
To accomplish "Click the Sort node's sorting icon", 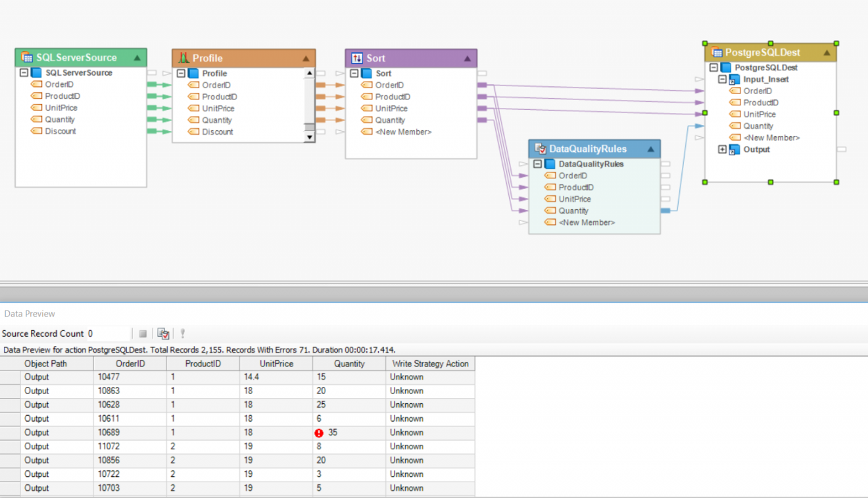I will 356,58.
